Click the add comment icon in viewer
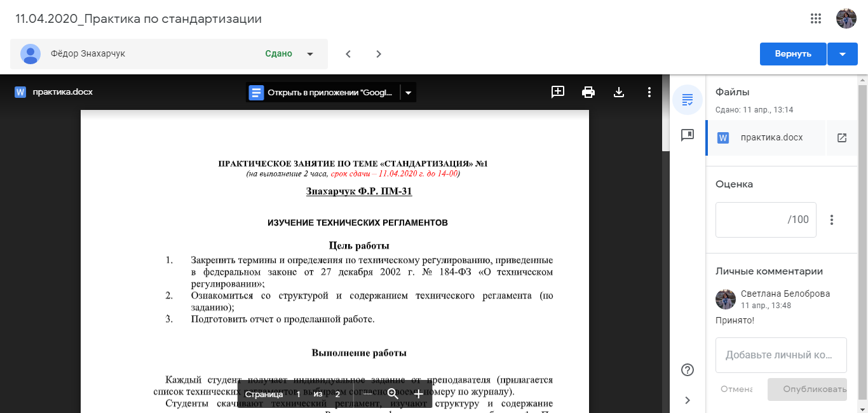This screenshot has width=868, height=413. point(558,92)
